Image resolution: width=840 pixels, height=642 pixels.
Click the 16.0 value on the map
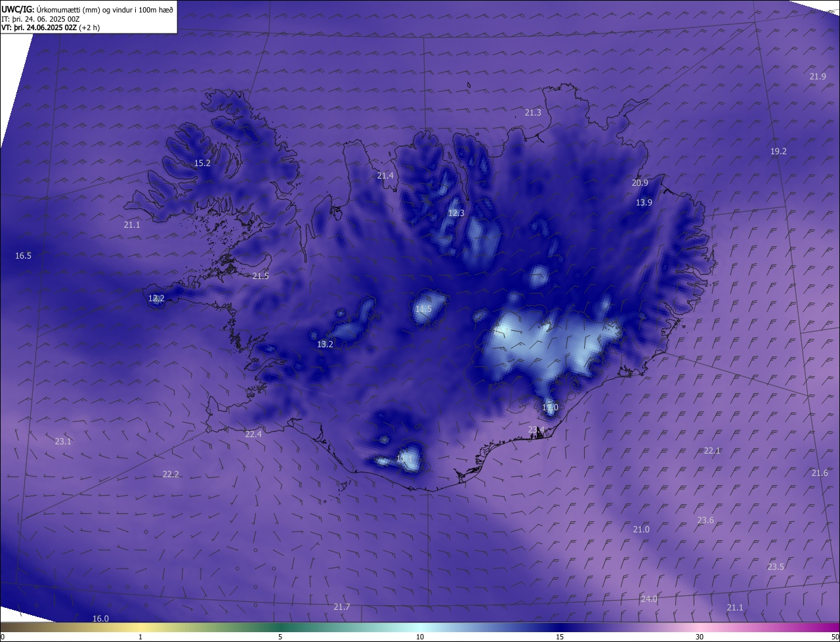tap(100, 618)
